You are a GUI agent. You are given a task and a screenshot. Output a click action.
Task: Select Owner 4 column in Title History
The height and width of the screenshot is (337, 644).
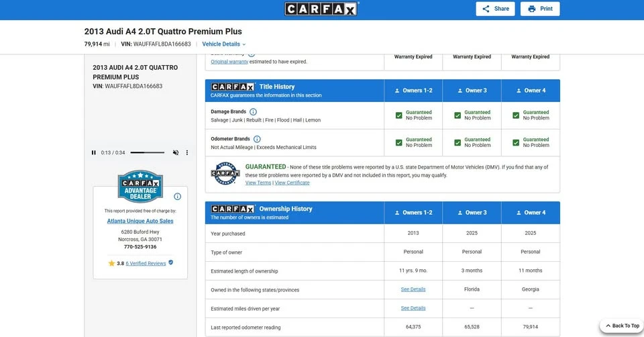click(531, 91)
